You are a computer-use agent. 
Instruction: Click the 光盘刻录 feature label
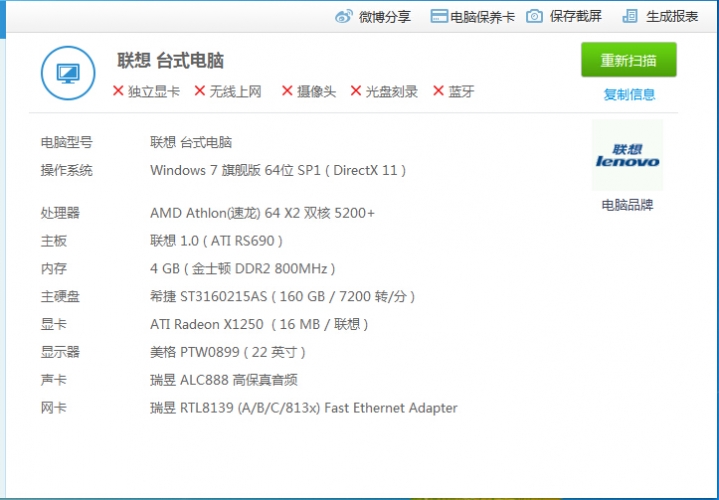coord(392,92)
